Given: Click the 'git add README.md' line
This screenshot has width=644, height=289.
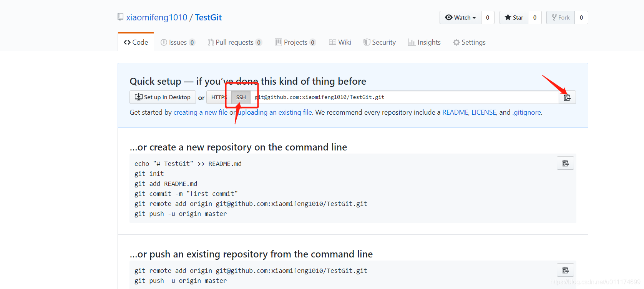Looking at the screenshot, I should pos(166,184).
